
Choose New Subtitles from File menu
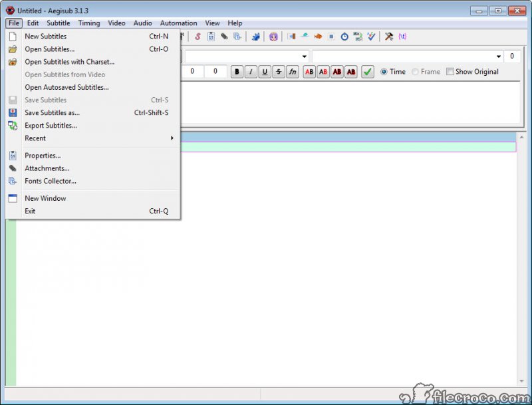point(92,37)
